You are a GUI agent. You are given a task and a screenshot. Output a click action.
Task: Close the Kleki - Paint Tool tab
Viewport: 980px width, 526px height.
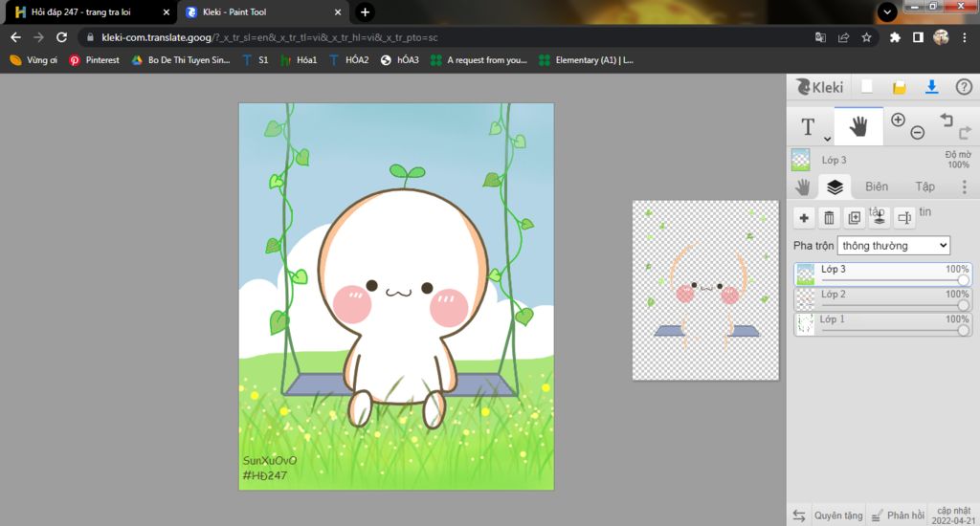(x=338, y=11)
